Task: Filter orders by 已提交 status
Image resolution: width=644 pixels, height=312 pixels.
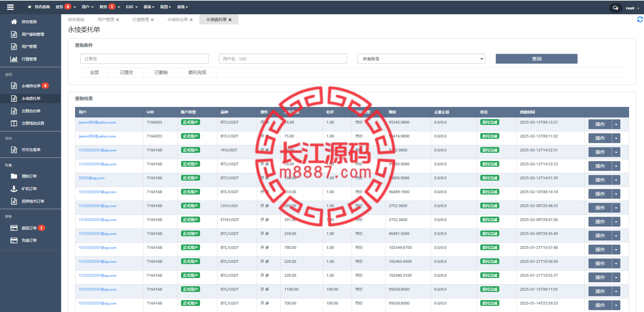Action: click(x=126, y=72)
